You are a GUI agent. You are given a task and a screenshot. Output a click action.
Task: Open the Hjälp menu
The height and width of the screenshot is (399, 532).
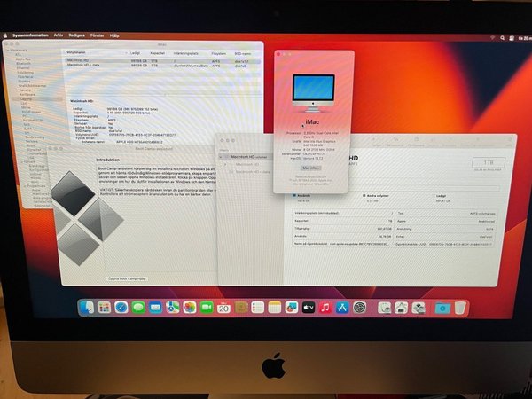point(114,35)
